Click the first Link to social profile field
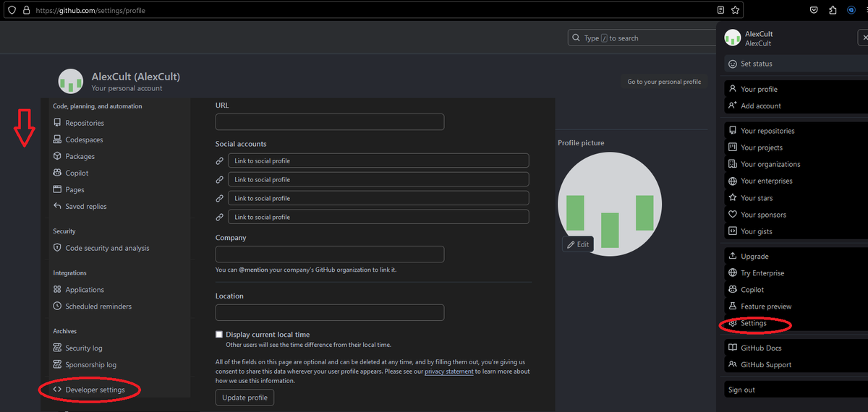Image resolution: width=868 pixels, height=412 pixels. point(378,160)
